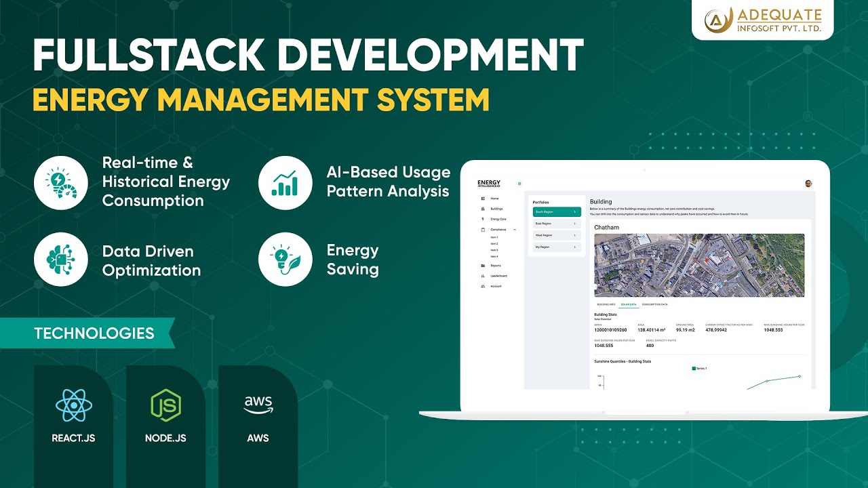Collapse the Compliance menu chevron
The image size is (868, 488).
point(515,230)
